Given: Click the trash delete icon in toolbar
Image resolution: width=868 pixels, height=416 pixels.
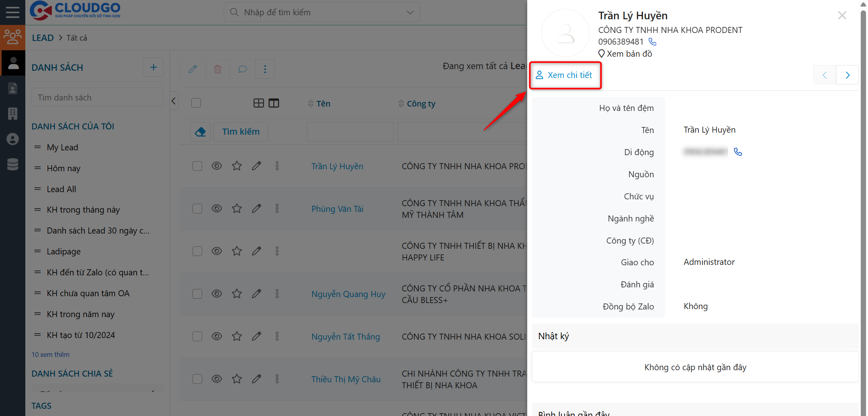Looking at the screenshot, I should 217,69.
